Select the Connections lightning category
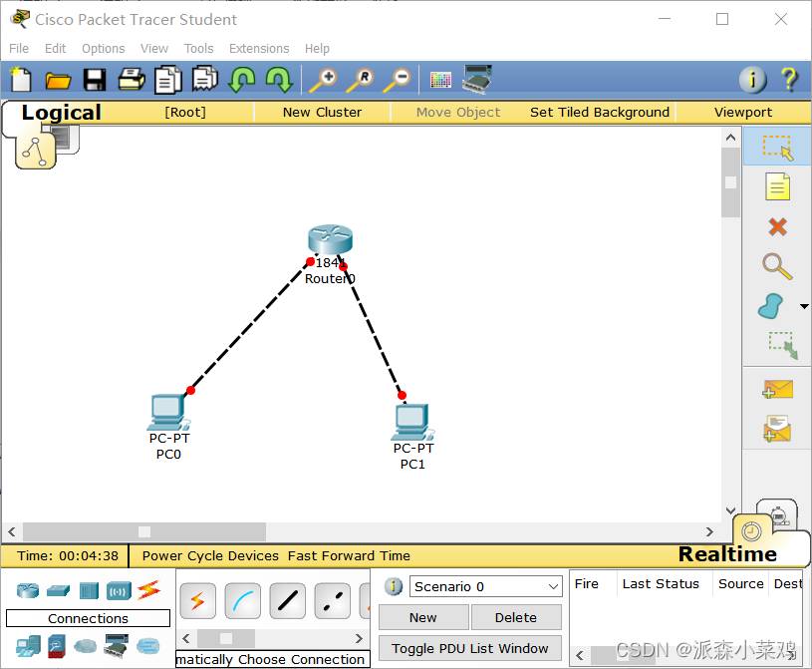 [x=148, y=590]
